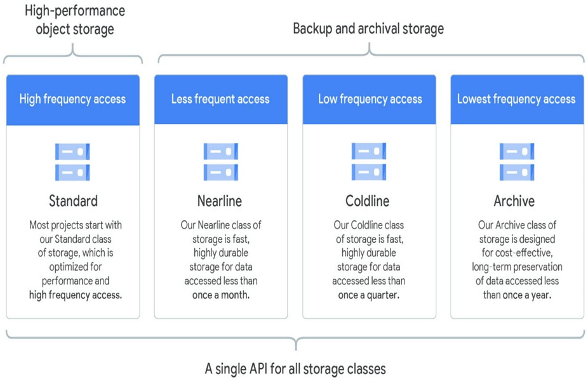
Task: Choose the Lowest frequency access header
Action: point(517,99)
